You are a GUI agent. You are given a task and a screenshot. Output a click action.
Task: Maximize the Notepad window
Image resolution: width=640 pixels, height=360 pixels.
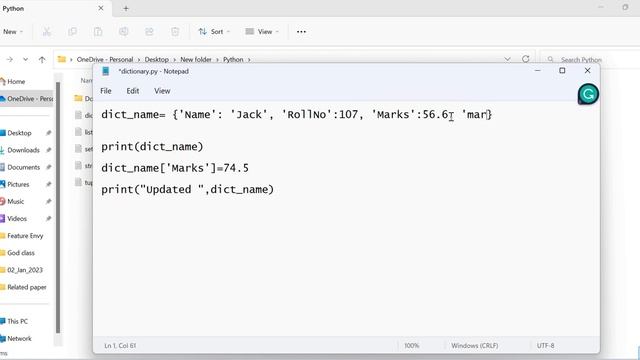(x=562, y=71)
